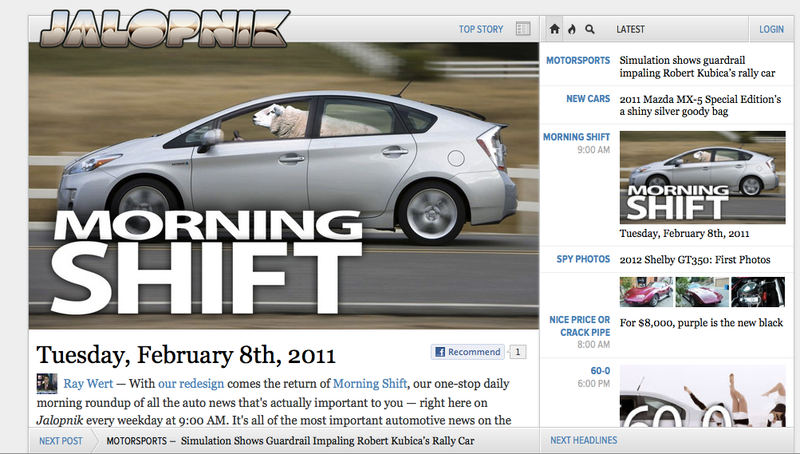The image size is (800, 454).
Task: Open the purple is the new black story
Action: 701,323
